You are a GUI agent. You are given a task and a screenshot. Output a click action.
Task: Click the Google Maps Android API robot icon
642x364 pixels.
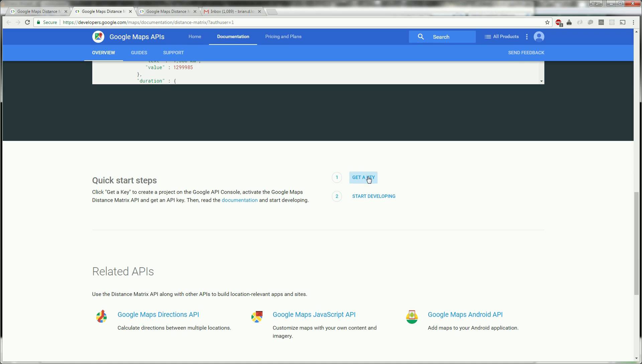tap(412, 316)
